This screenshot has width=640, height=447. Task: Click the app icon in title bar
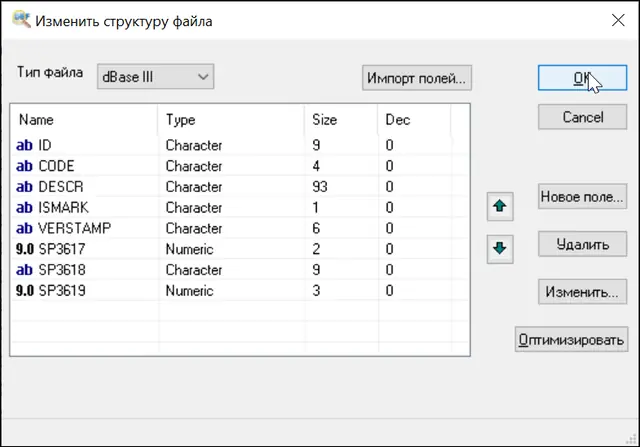tap(21, 20)
